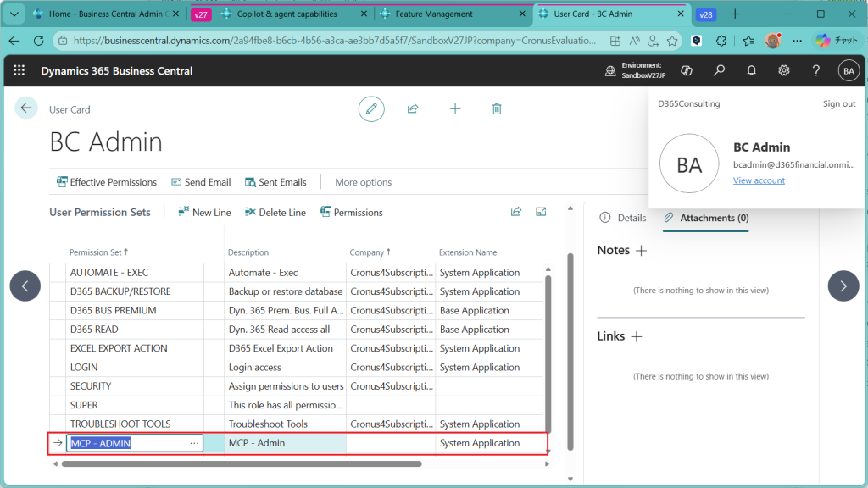The height and width of the screenshot is (488, 868).
Task: Switch to the Details tab
Action: click(623, 218)
